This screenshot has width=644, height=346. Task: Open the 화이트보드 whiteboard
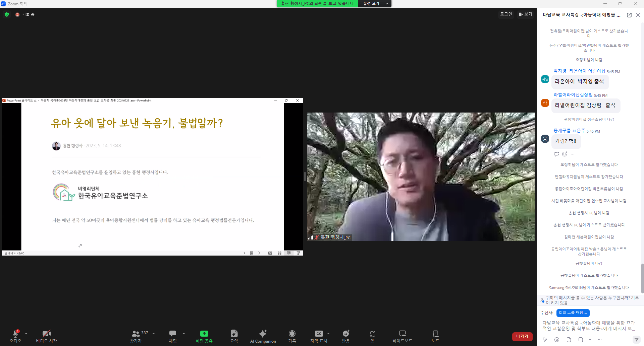pos(402,336)
